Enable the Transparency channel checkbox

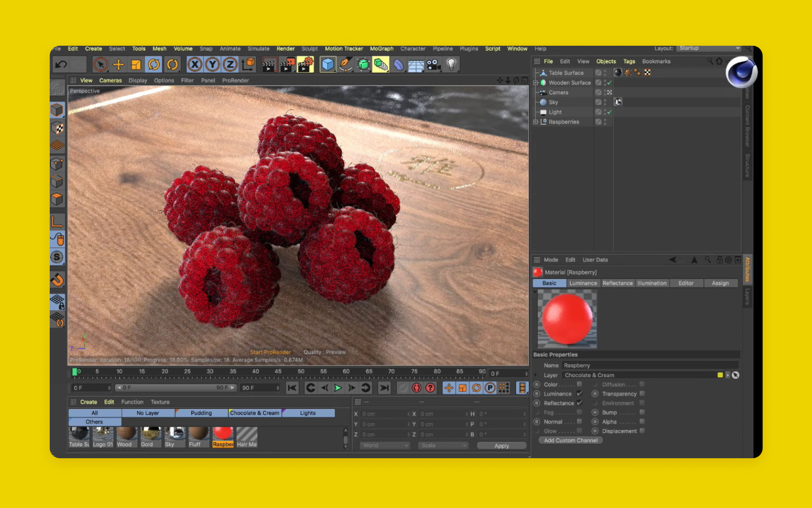click(x=642, y=394)
